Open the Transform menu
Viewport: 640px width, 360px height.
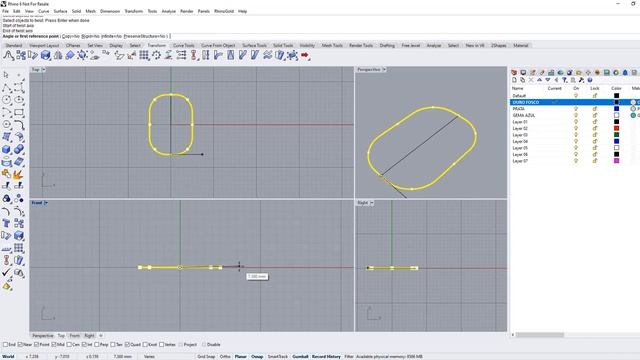tap(133, 11)
